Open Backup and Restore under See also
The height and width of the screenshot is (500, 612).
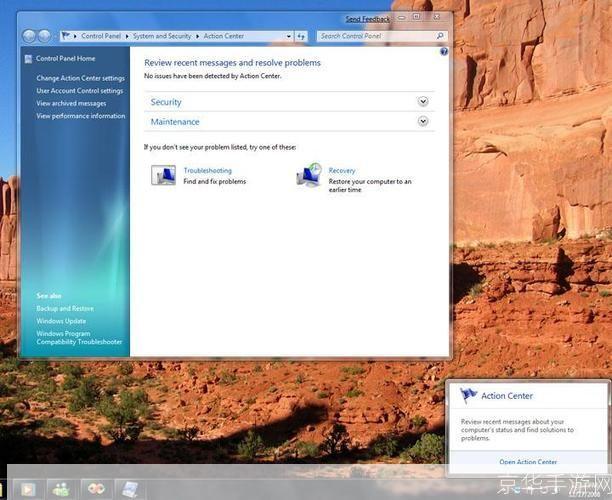(65, 308)
